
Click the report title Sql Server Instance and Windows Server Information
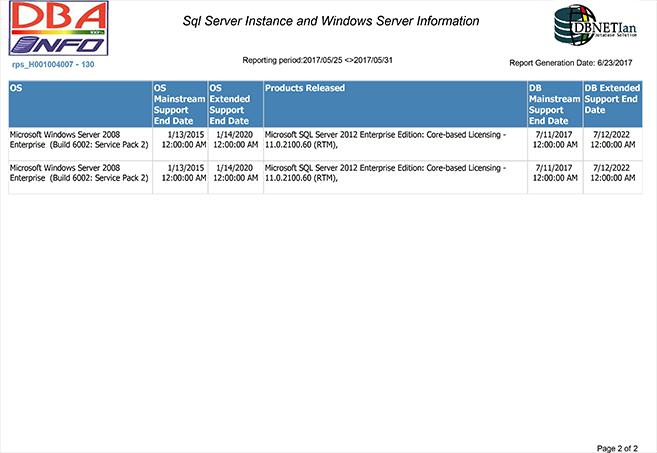pos(331,21)
